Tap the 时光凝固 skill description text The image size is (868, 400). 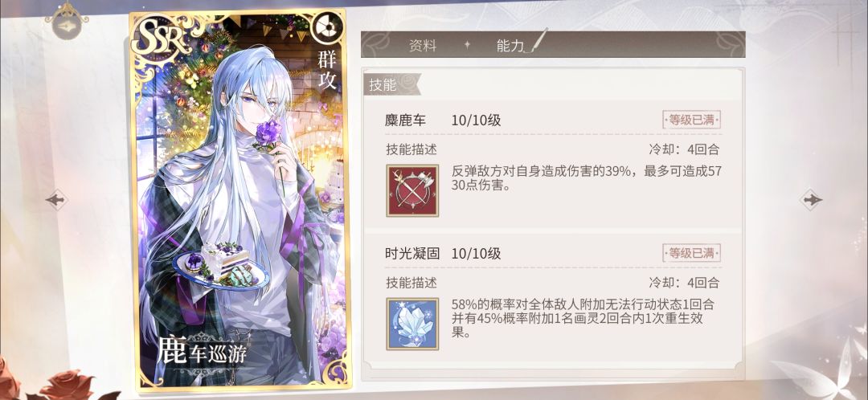(583, 320)
